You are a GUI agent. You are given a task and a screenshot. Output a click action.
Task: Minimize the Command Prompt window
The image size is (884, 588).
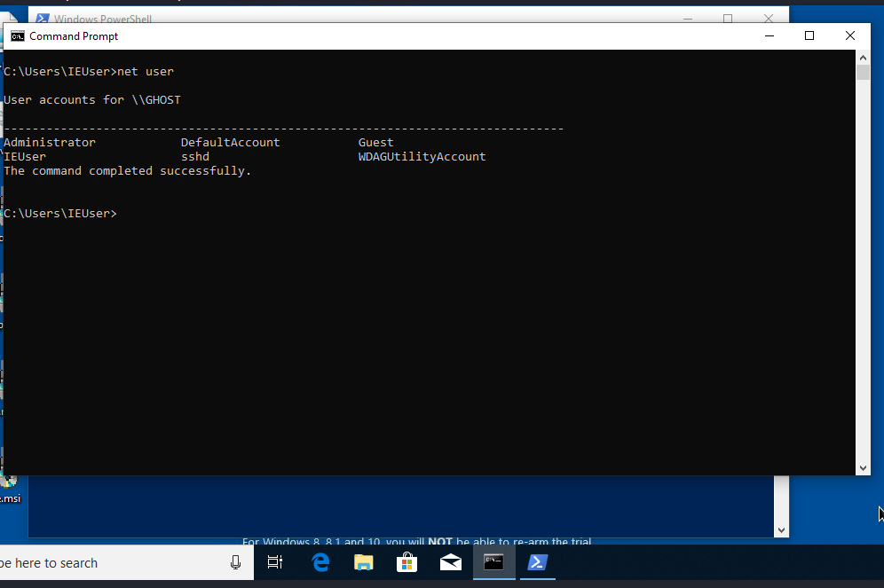tap(769, 36)
